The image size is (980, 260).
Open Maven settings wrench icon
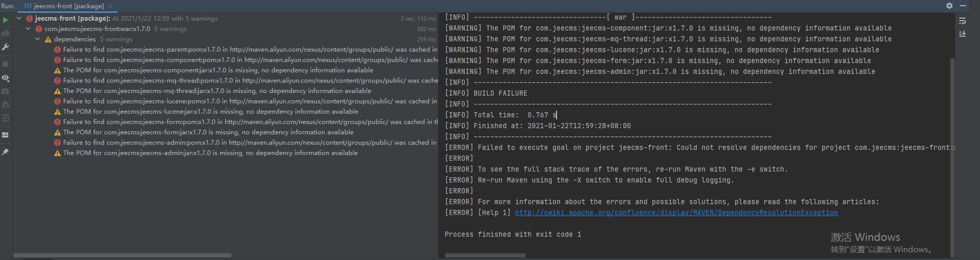[5, 47]
